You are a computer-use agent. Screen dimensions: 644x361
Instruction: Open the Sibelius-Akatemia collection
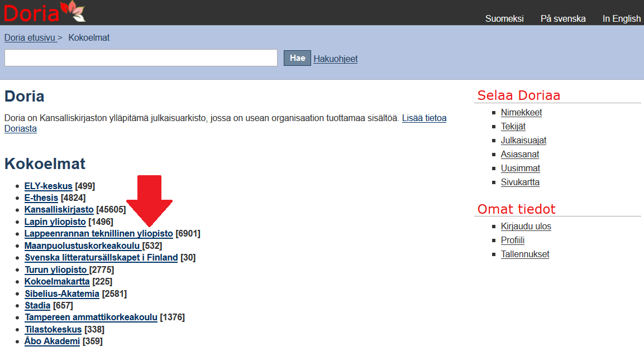click(x=62, y=293)
